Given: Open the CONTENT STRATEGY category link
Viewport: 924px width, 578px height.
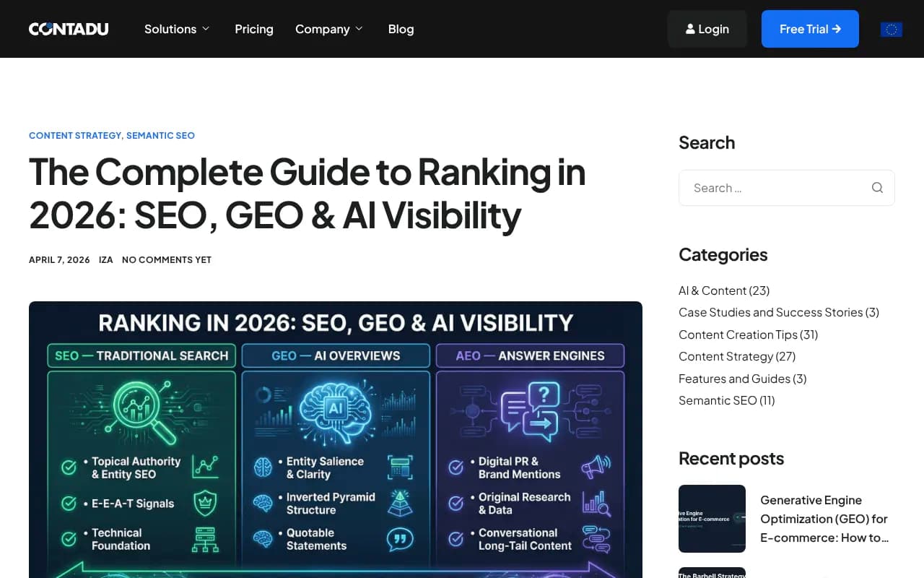Looking at the screenshot, I should click(x=75, y=135).
